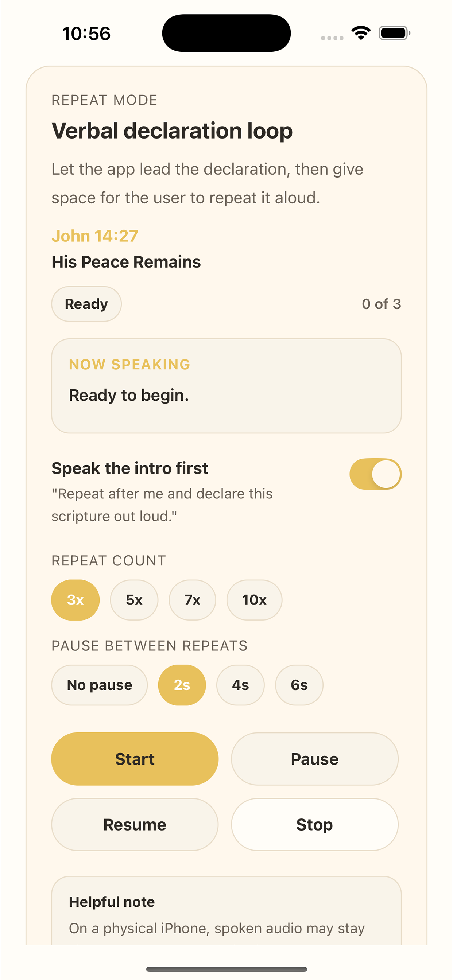Resume the spoken declaration

pos(135,825)
